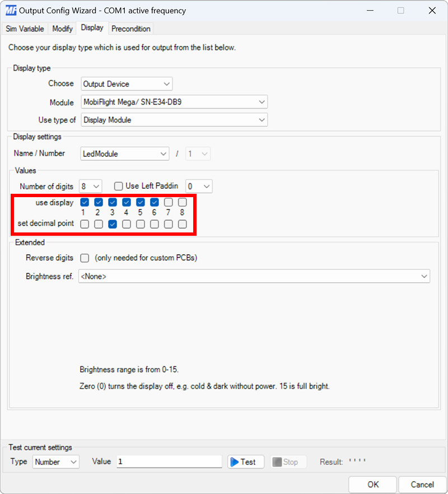Switch to the Sim Variable tab

pyautogui.click(x=25, y=29)
